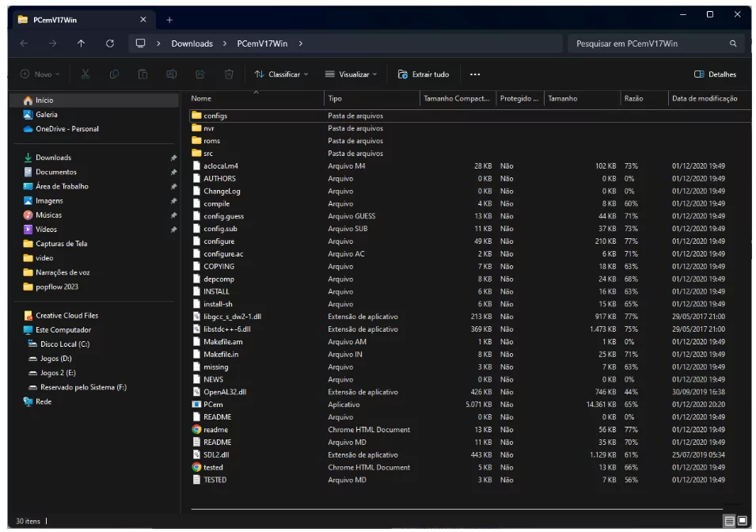Click the Delete trash icon in toolbar
The image size is (756, 532).
[x=229, y=74]
